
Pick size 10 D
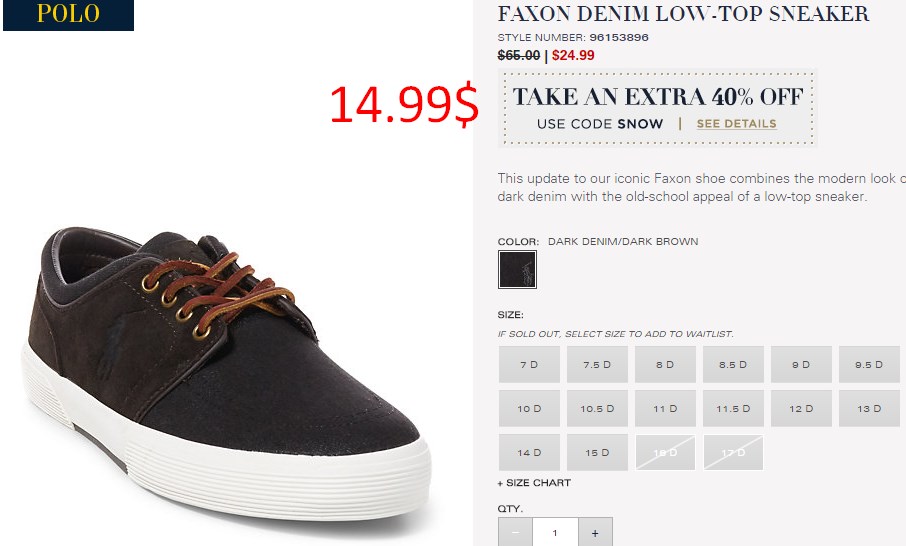(529, 408)
